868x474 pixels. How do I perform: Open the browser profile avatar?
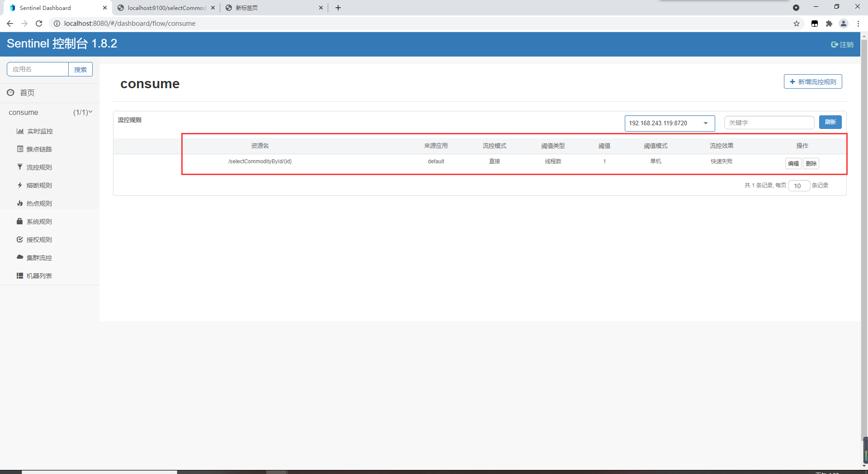(844, 24)
